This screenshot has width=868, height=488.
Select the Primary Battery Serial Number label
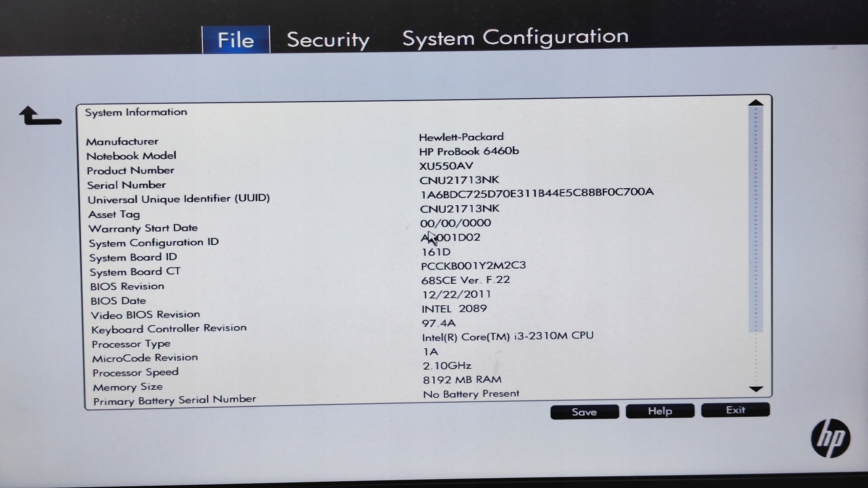tap(175, 400)
